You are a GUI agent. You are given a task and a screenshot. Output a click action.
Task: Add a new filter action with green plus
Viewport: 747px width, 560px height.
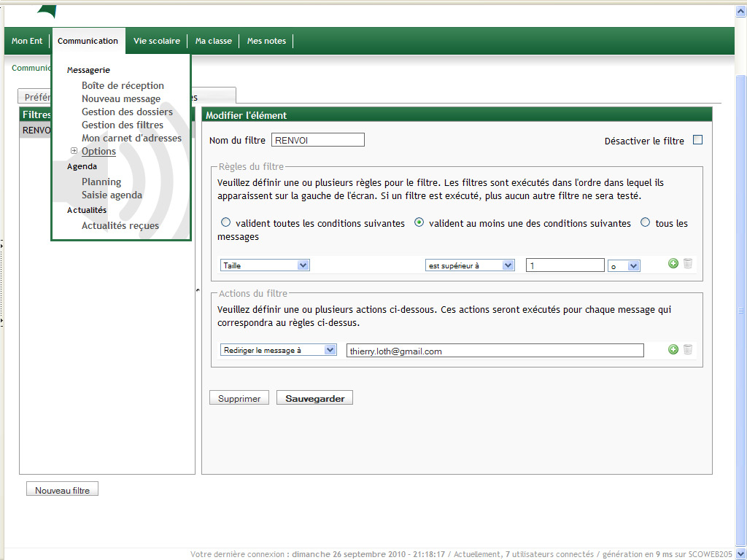pyautogui.click(x=673, y=350)
